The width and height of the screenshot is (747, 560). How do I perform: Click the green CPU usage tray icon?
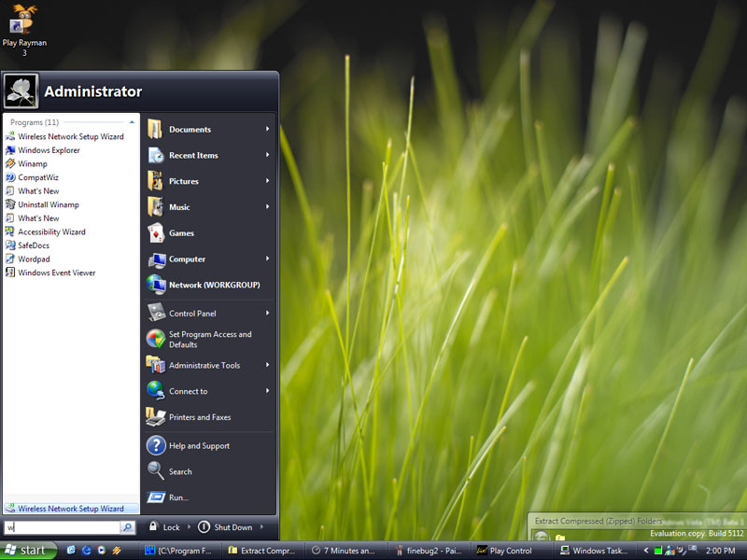658,551
